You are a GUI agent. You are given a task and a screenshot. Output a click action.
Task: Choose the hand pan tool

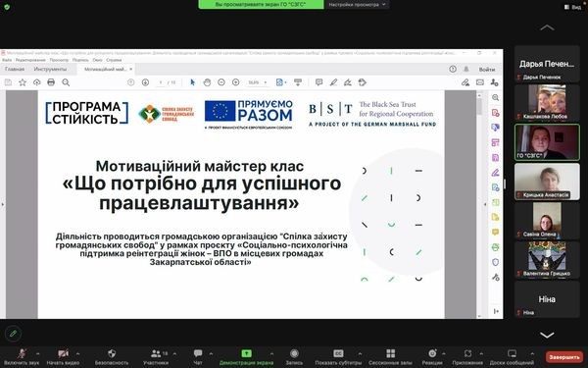click(207, 82)
